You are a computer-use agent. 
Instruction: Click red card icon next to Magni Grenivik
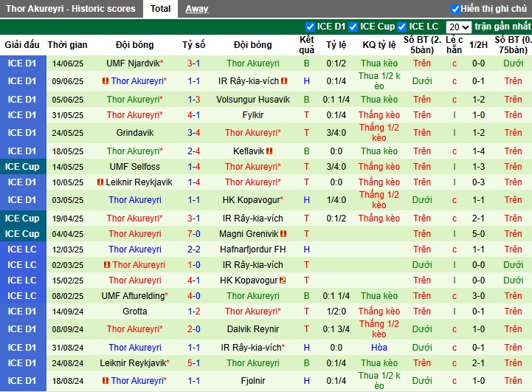pyautogui.click(x=283, y=234)
